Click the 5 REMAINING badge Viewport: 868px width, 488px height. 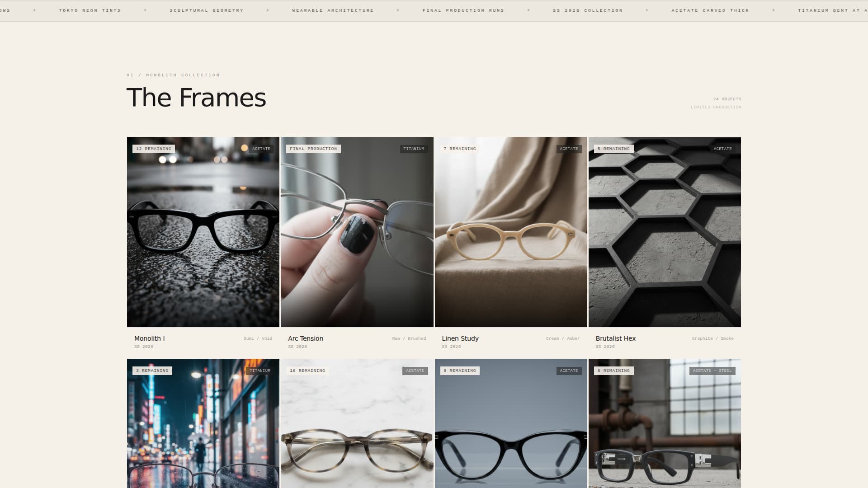(x=613, y=149)
